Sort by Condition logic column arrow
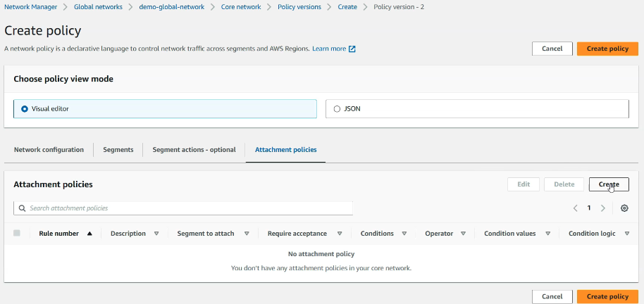Viewport: 644px width, 304px height. tap(626, 234)
